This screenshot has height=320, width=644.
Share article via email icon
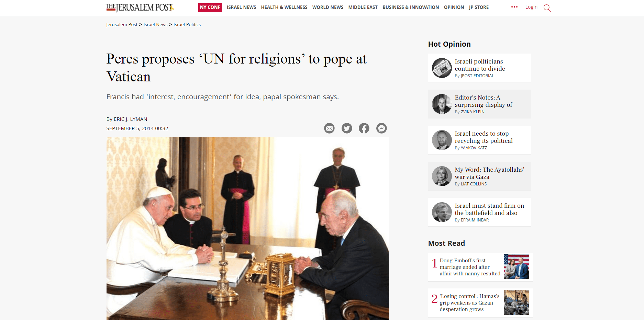[x=329, y=128]
